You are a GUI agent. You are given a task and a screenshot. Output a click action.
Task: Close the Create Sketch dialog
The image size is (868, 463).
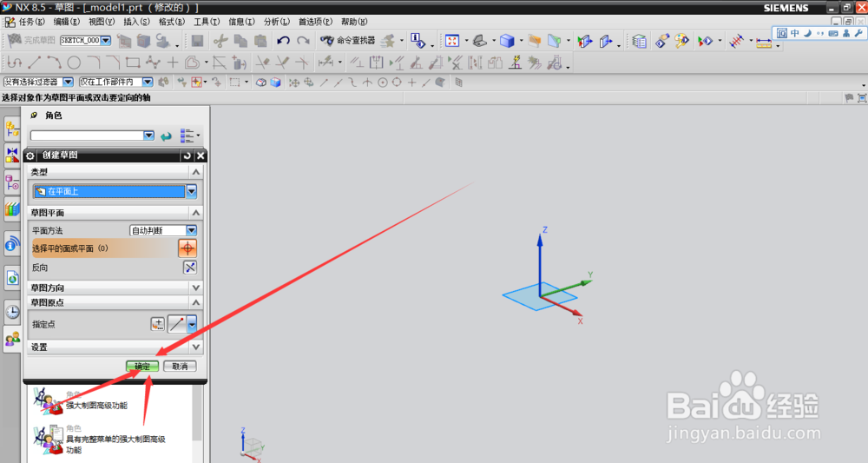pyautogui.click(x=201, y=155)
